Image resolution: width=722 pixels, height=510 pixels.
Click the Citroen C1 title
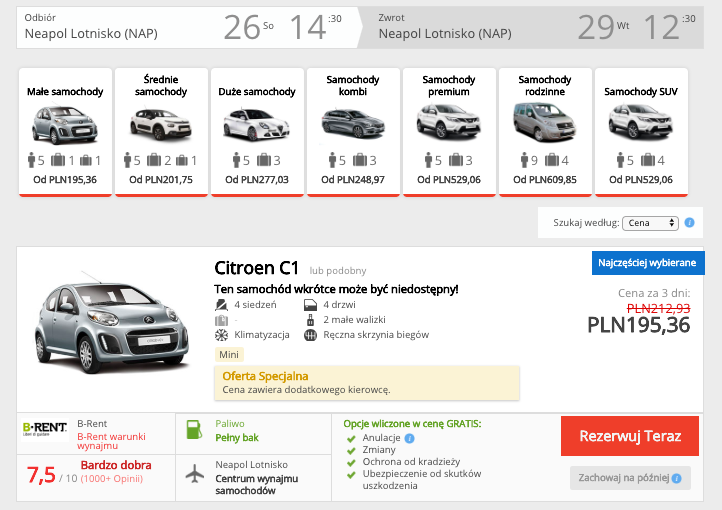pyautogui.click(x=256, y=268)
